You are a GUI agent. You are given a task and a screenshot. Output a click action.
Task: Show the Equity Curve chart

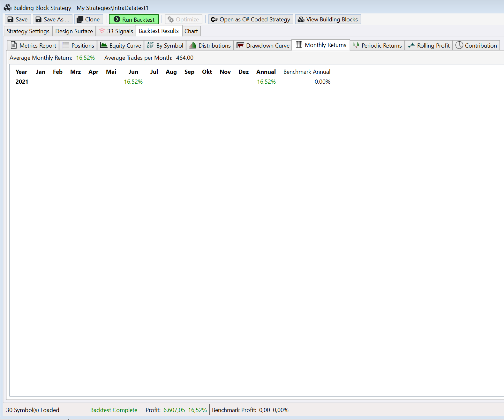(121, 45)
